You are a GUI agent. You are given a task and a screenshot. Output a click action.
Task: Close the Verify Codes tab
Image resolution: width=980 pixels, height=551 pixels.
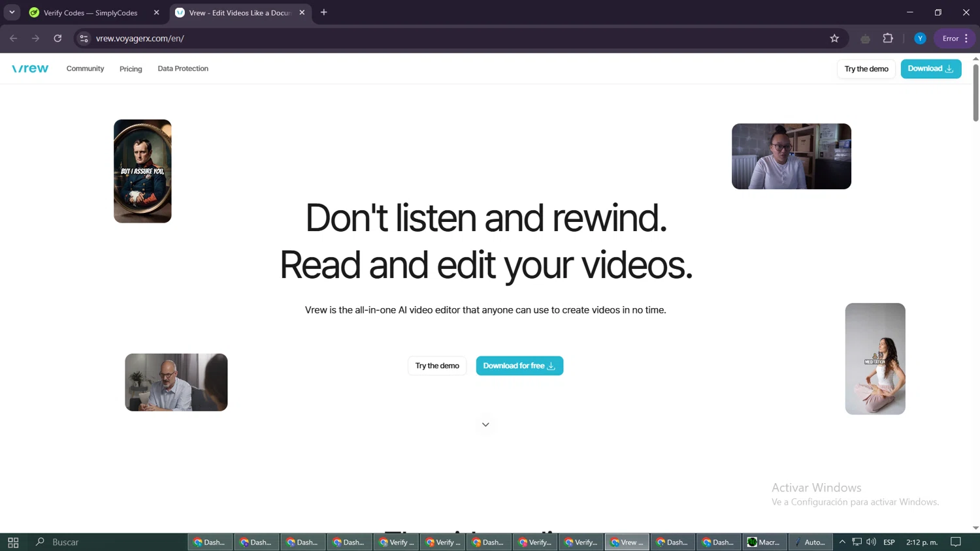point(156,12)
